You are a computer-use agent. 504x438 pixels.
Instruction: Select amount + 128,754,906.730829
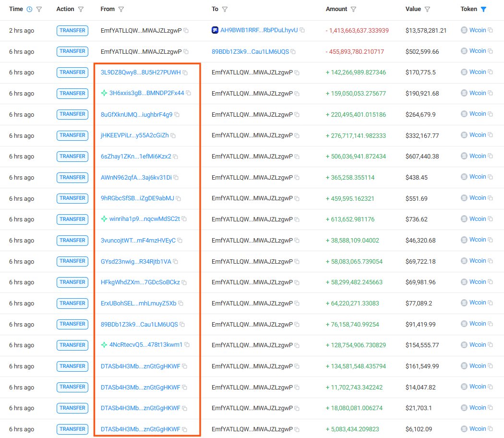pyautogui.click(x=356, y=345)
